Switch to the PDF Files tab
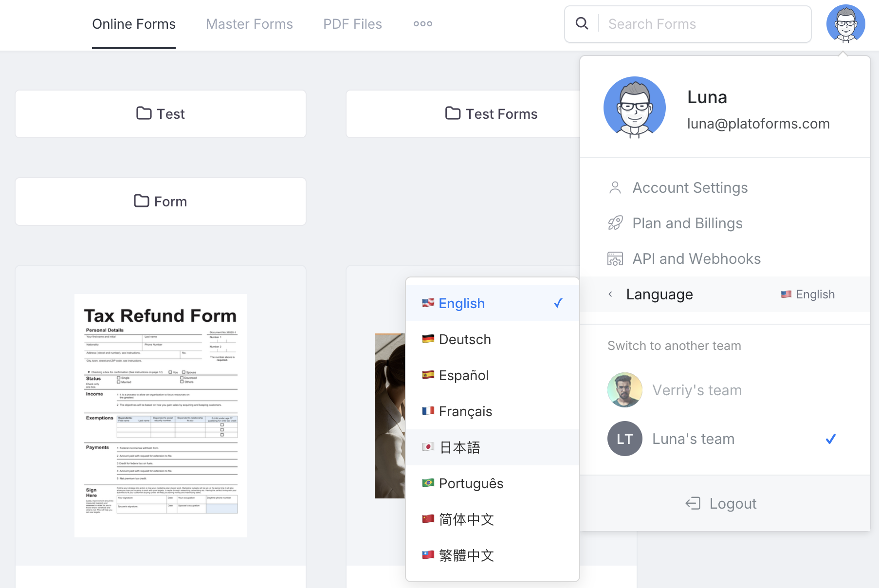The image size is (879, 588). pos(352,24)
